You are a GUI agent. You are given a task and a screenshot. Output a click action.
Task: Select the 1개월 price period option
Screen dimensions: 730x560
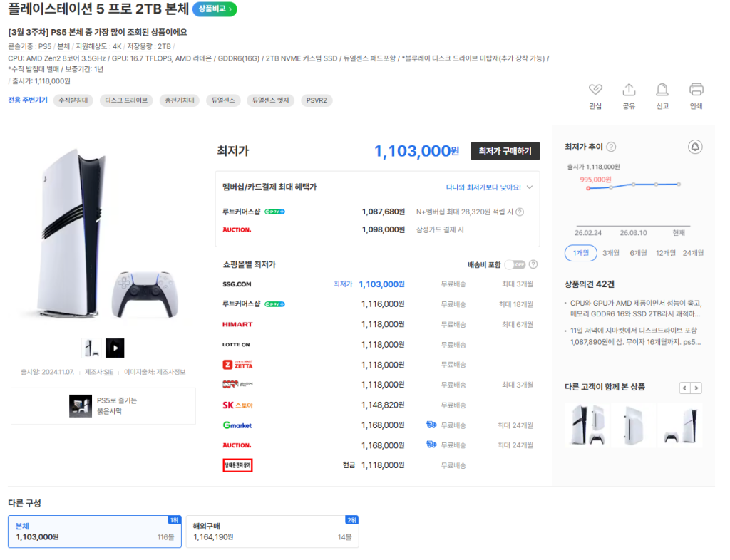(579, 253)
